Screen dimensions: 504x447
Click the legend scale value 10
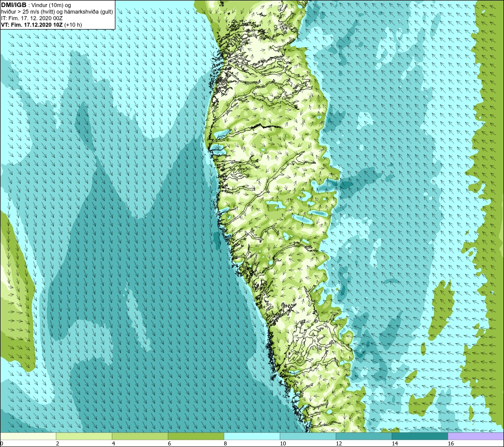pyautogui.click(x=283, y=444)
